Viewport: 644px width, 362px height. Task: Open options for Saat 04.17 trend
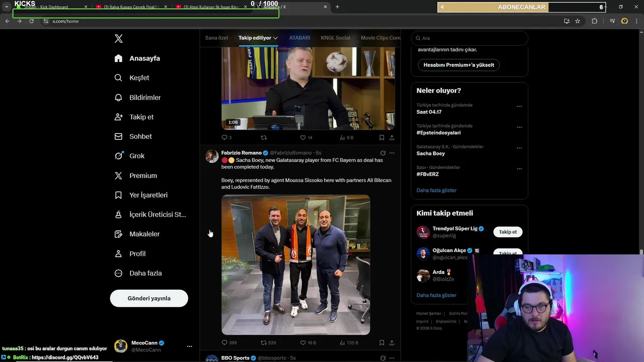519,107
